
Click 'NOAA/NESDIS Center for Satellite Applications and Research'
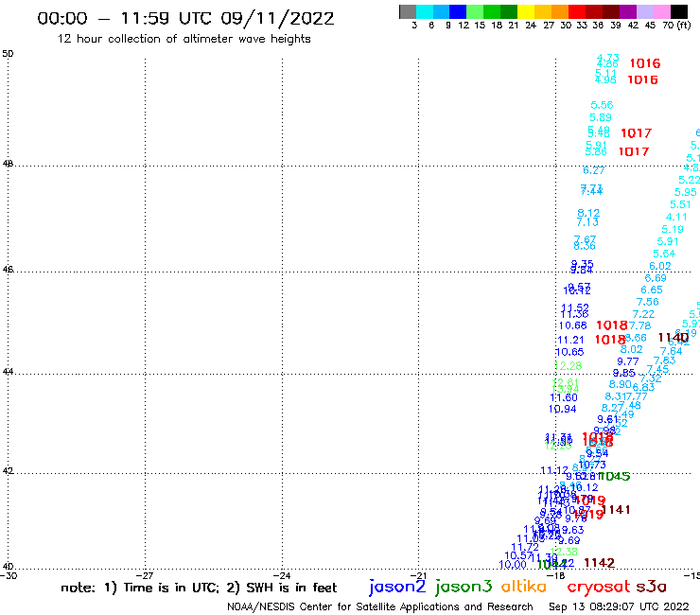(x=380, y=607)
